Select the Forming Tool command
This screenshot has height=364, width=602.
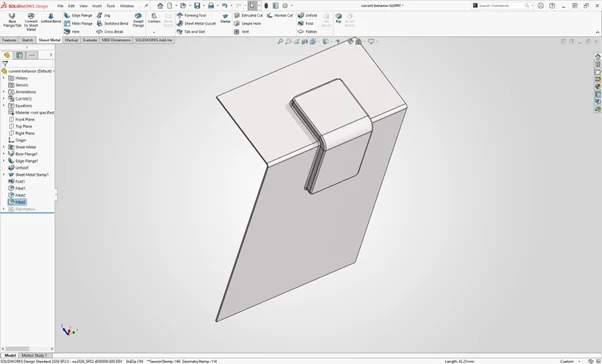click(x=191, y=15)
